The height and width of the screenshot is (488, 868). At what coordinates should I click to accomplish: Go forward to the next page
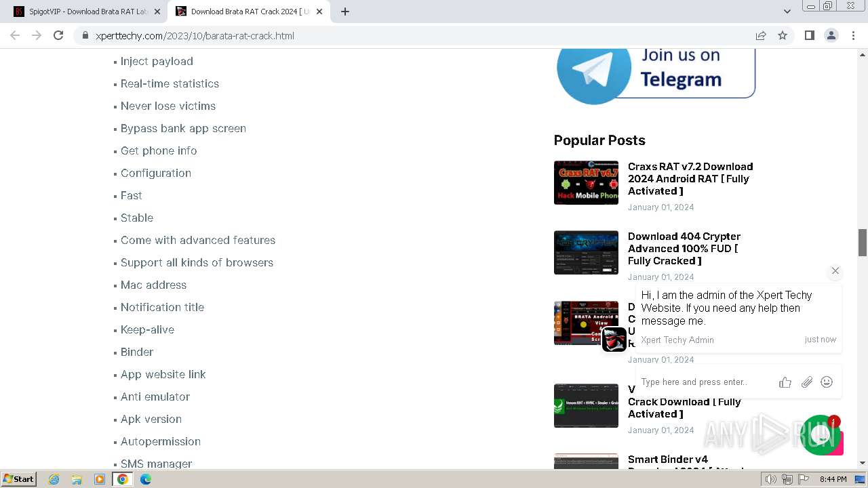(x=37, y=35)
